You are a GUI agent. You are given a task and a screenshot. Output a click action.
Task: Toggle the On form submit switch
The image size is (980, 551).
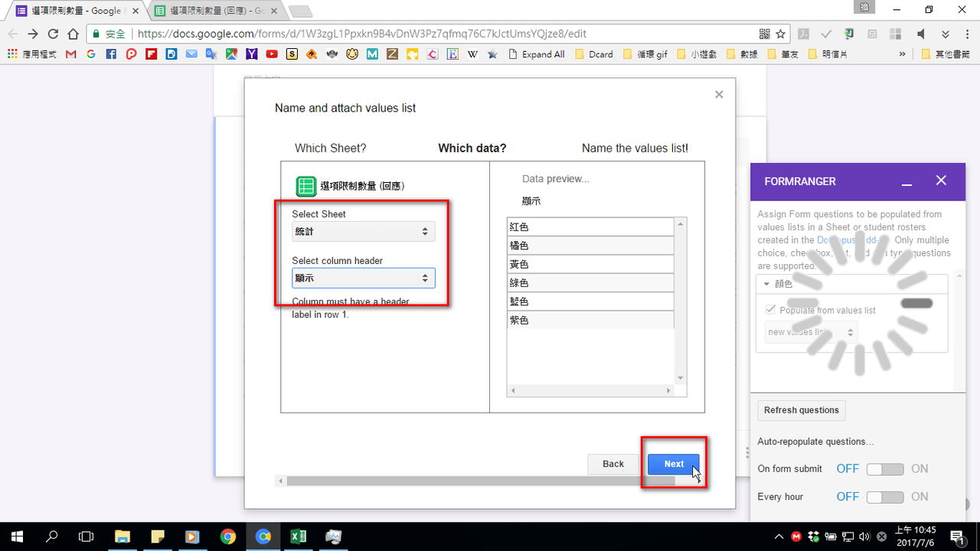pos(885,469)
